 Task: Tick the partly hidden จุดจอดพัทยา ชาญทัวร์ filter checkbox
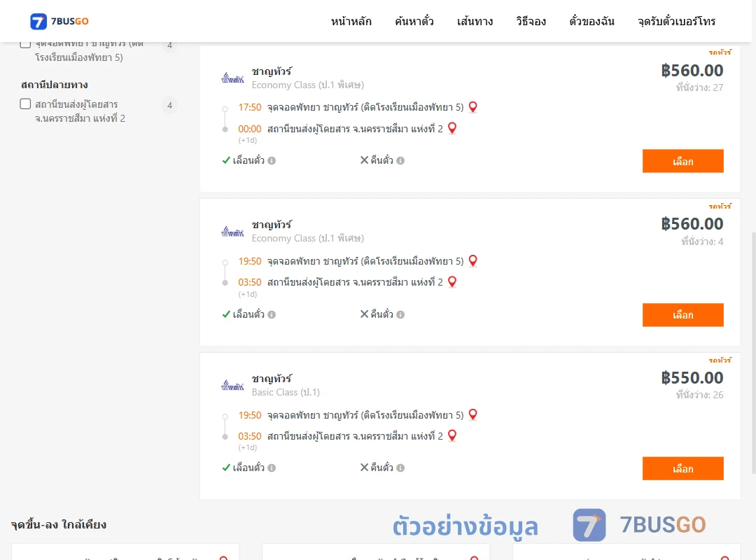[26, 44]
